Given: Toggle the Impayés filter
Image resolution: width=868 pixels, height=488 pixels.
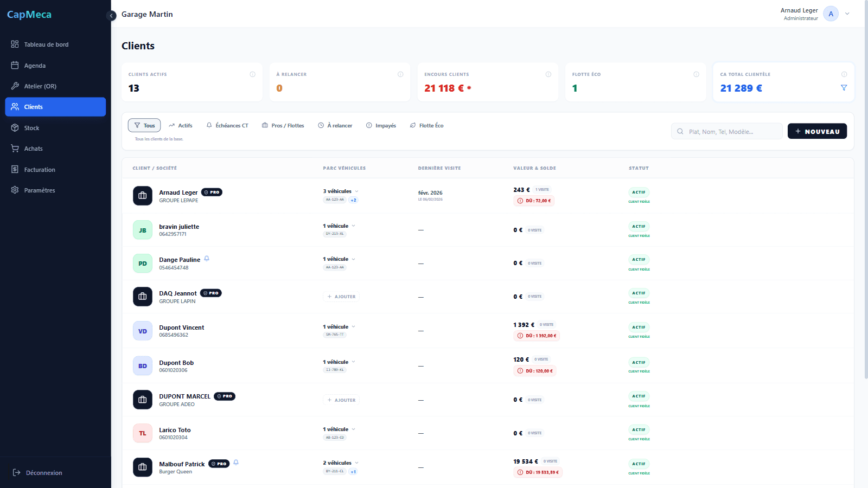Looking at the screenshot, I should (381, 125).
